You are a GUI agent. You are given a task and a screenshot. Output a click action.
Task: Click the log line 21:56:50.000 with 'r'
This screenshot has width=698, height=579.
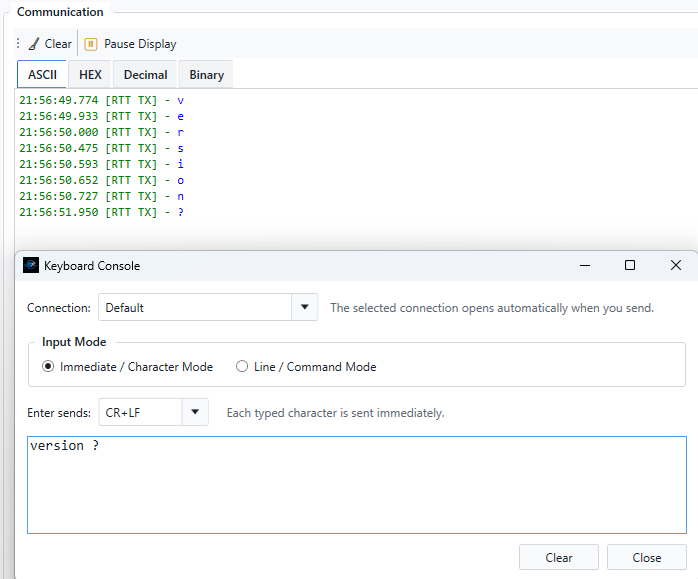[101, 133]
